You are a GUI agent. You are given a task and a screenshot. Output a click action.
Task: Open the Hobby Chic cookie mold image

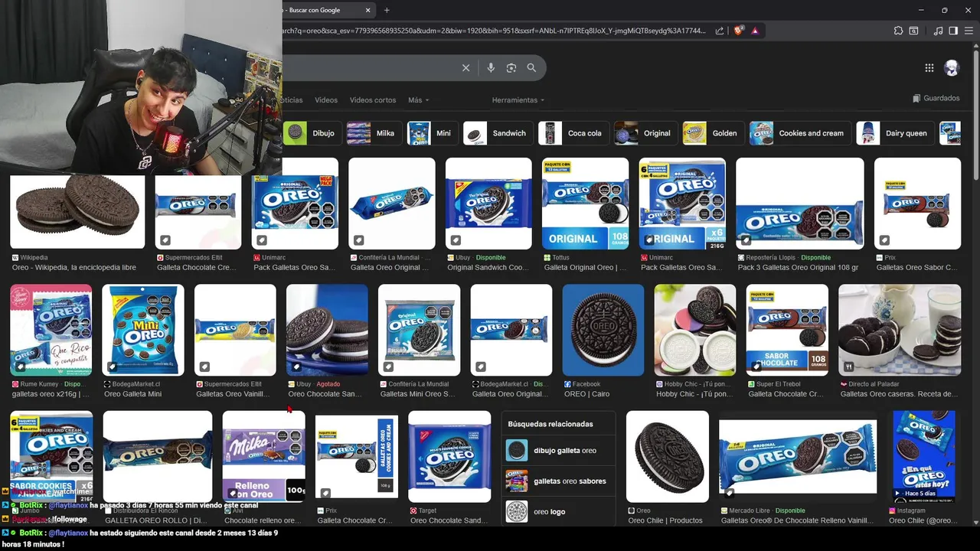point(695,330)
